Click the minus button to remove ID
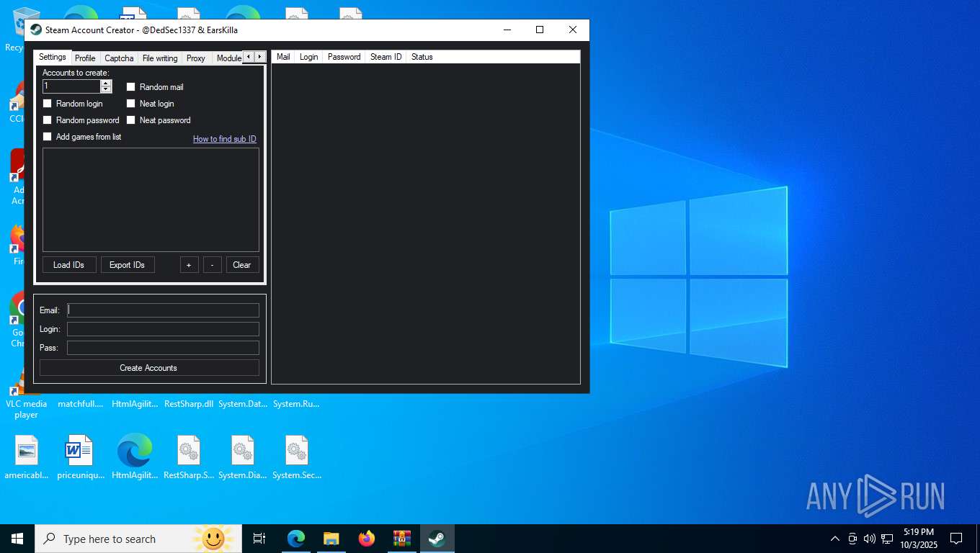Viewport: 980px width, 553px height. pos(213,265)
